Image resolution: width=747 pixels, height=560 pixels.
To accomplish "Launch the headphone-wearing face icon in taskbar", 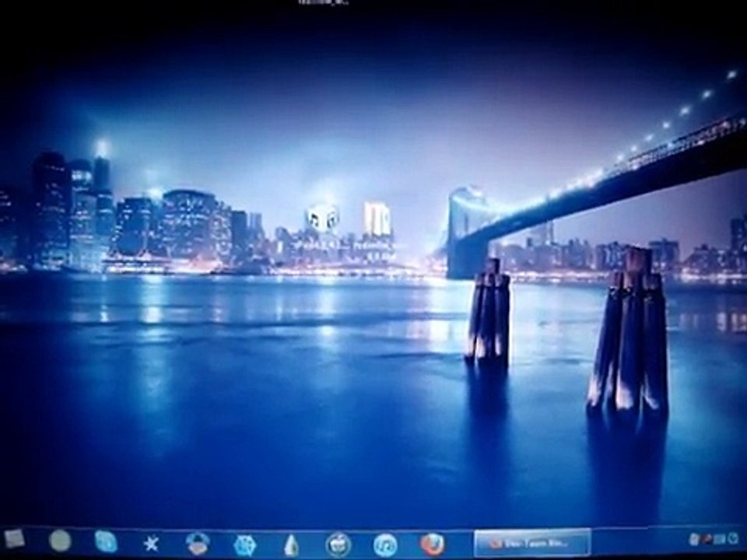I will (198, 544).
